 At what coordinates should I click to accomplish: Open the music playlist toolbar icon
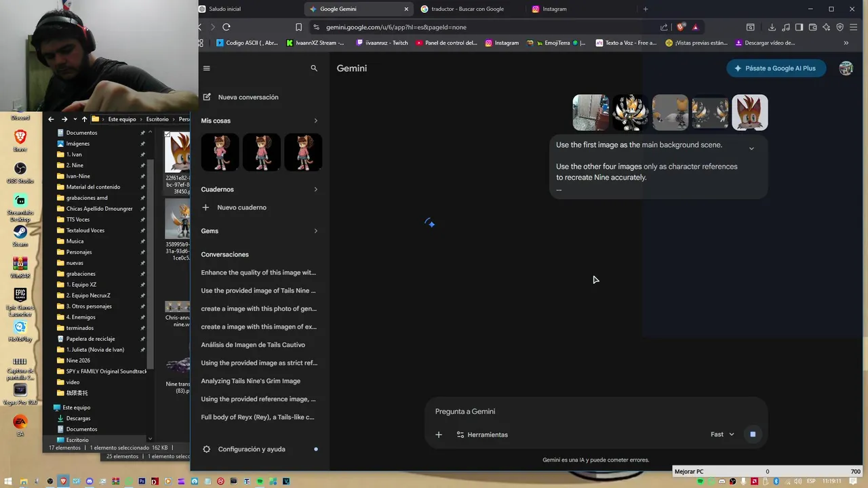pos(786,27)
